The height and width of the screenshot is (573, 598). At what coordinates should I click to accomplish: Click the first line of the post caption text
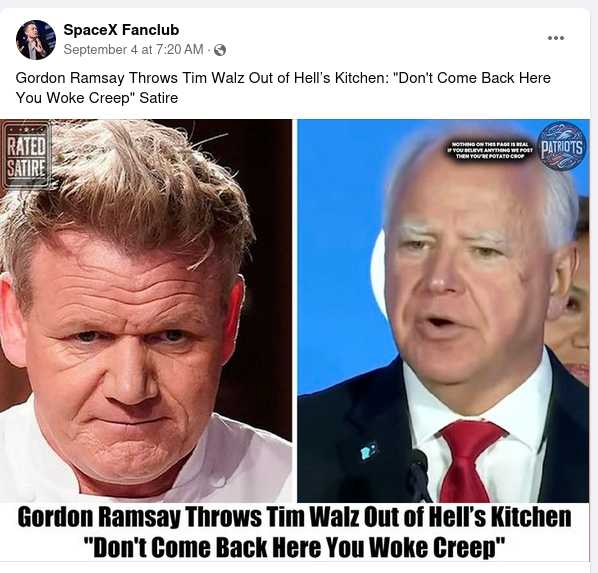click(283, 78)
